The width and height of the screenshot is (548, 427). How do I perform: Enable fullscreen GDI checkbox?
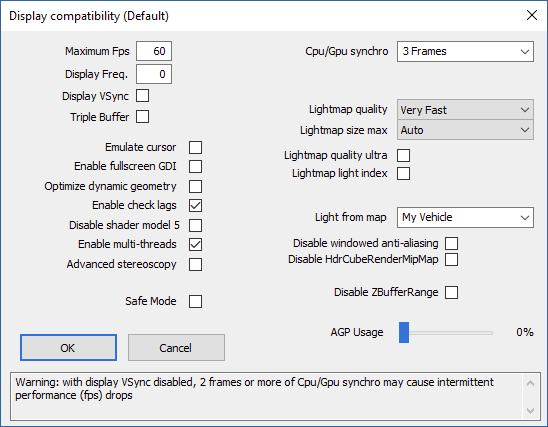point(195,166)
